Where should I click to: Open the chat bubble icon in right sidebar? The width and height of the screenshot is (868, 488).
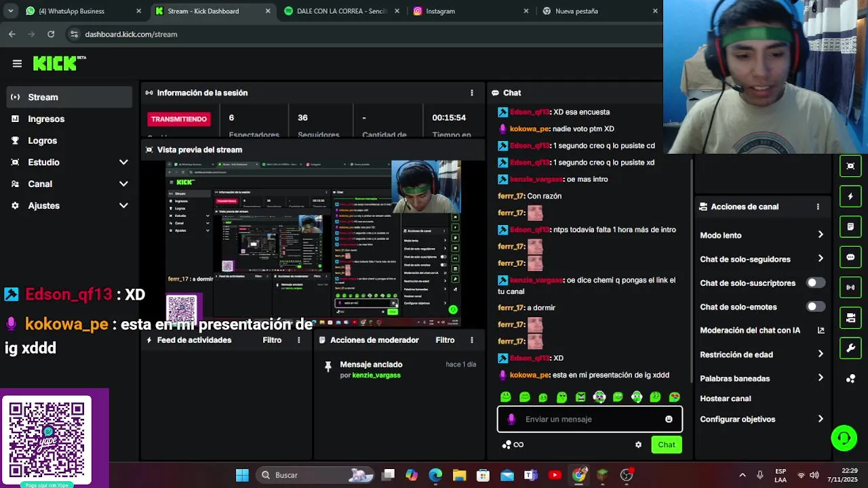tap(850, 257)
